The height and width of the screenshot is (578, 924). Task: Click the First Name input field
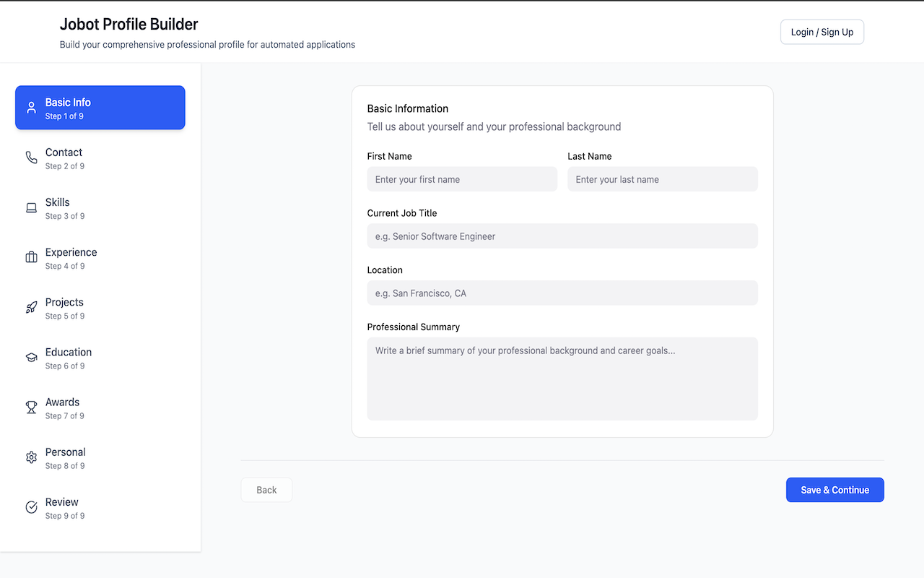[462, 179]
